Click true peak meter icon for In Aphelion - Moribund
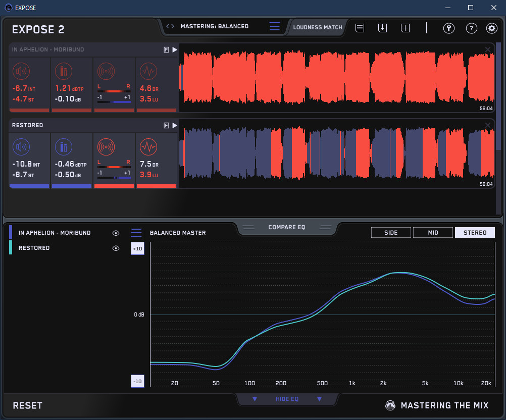This screenshot has width=506, height=420. [x=64, y=71]
